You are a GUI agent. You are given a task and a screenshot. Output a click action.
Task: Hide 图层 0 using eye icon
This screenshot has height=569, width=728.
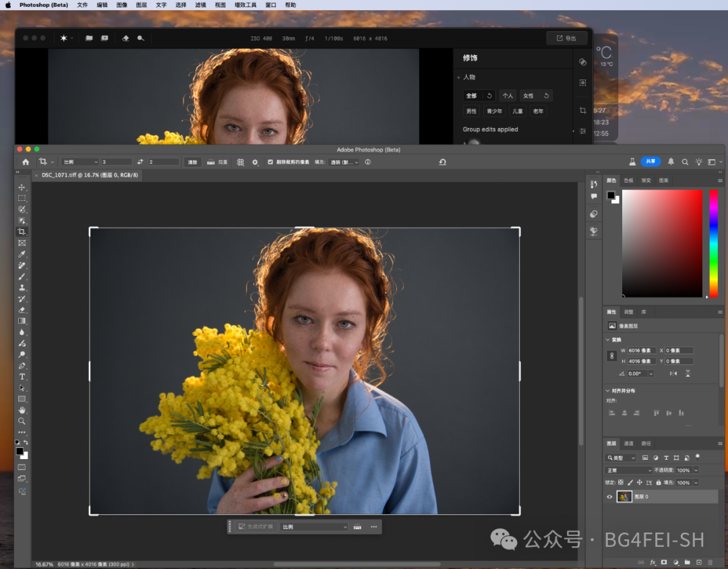click(x=609, y=497)
